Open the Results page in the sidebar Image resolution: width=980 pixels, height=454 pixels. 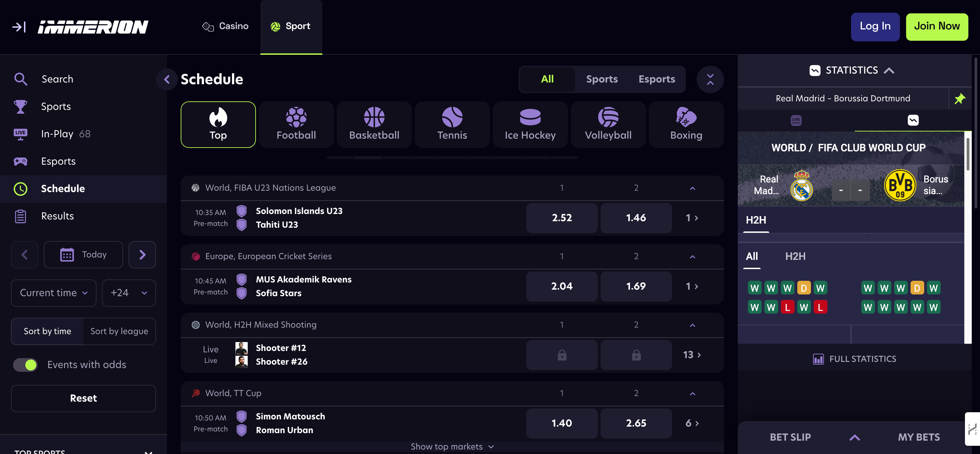[x=83, y=216]
